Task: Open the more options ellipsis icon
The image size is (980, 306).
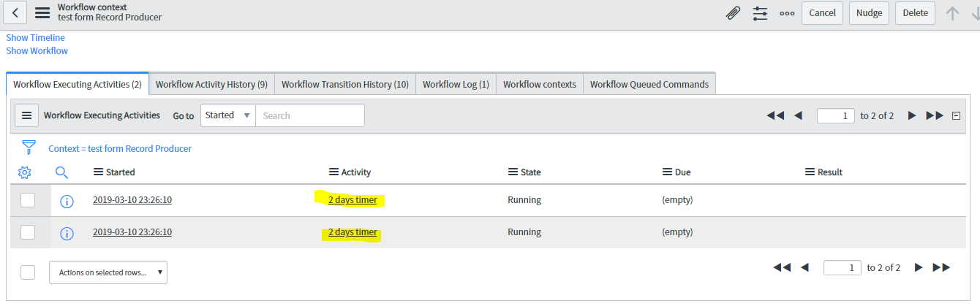Action: (x=787, y=13)
